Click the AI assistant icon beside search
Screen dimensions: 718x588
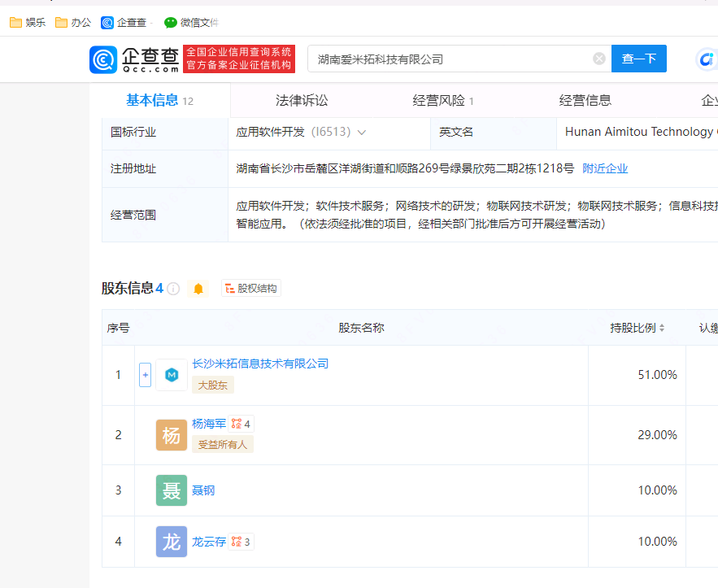(707, 59)
